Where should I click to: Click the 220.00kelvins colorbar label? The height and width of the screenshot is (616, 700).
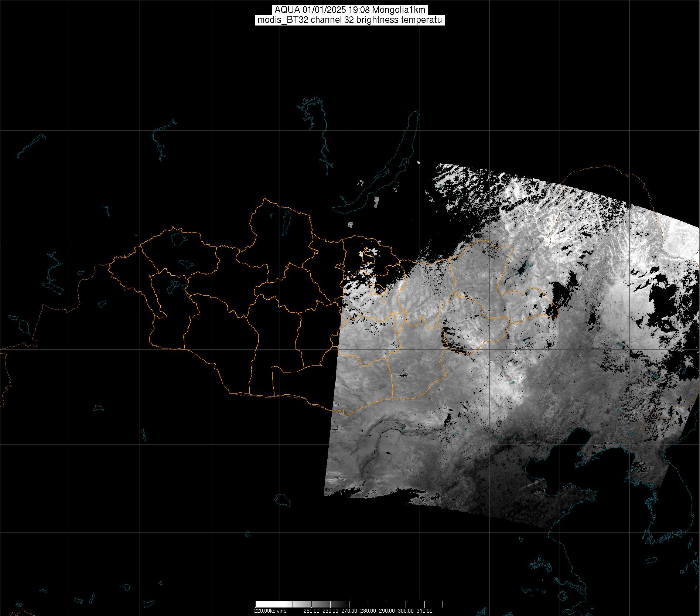click(270, 611)
